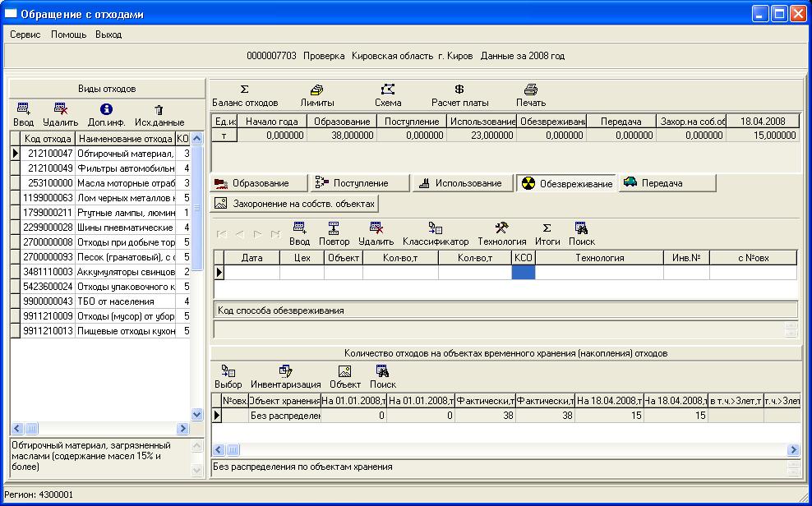Select the ТБО от населения row

pos(123,301)
